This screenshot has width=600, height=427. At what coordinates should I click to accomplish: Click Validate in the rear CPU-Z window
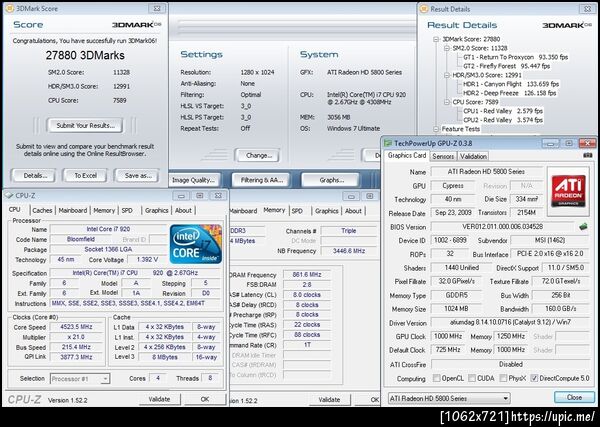329,399
